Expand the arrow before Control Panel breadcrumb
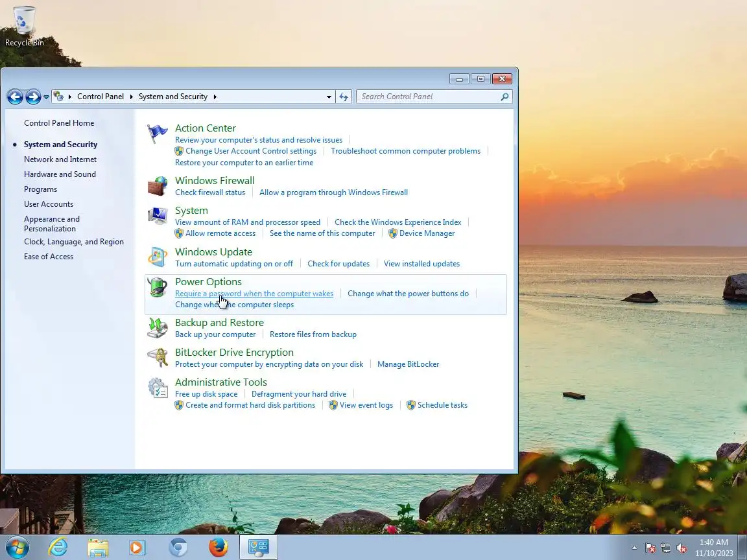The image size is (747, 560). click(x=69, y=97)
